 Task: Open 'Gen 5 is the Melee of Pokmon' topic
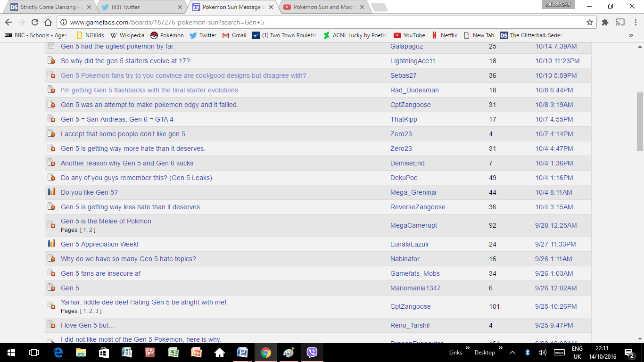(x=106, y=221)
